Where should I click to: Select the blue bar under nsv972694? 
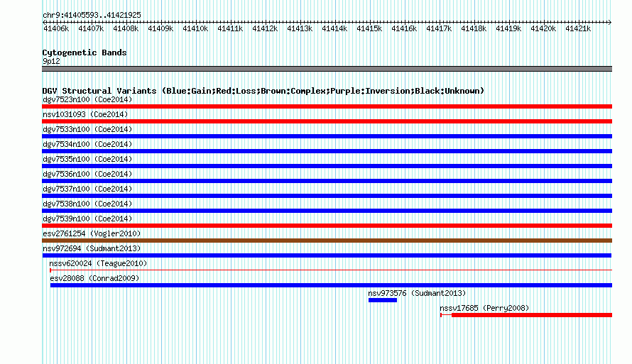click(x=327, y=255)
